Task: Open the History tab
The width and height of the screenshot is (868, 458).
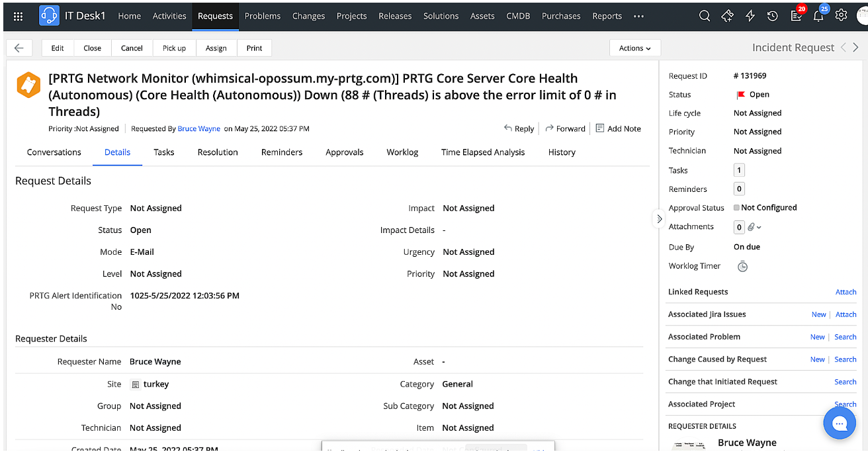Action: point(562,152)
